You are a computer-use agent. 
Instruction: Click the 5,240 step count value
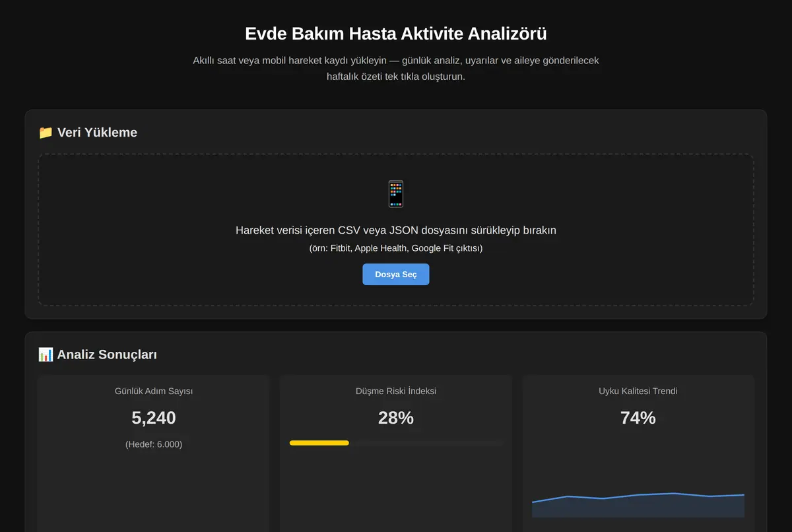(154, 418)
